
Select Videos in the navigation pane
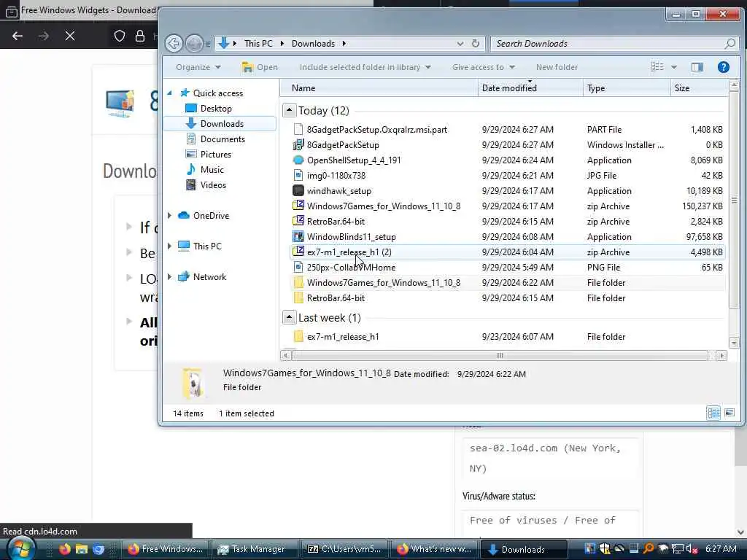click(x=213, y=184)
